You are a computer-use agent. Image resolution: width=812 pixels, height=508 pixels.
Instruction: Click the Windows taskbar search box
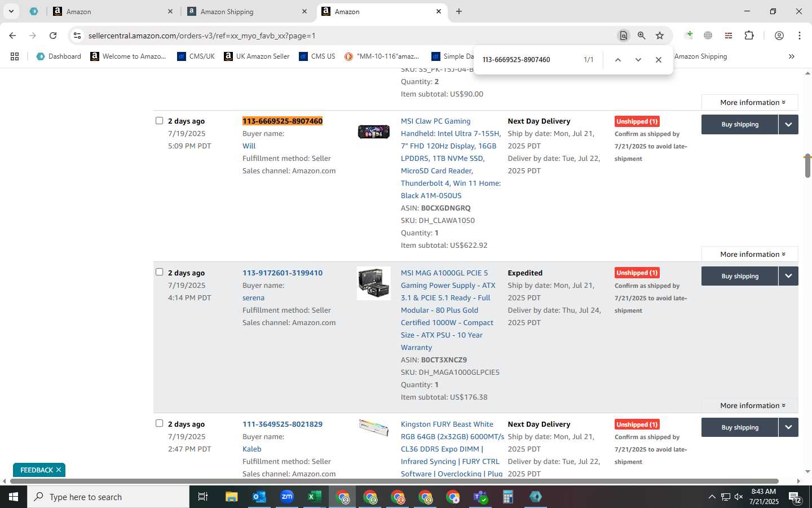(108, 497)
